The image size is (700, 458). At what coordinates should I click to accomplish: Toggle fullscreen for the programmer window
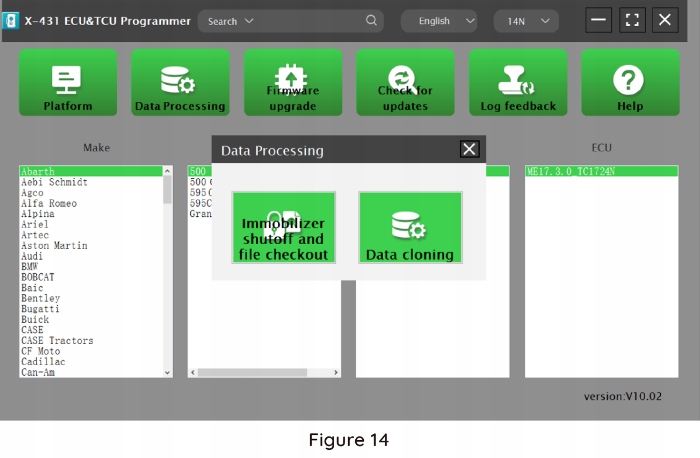click(x=632, y=20)
